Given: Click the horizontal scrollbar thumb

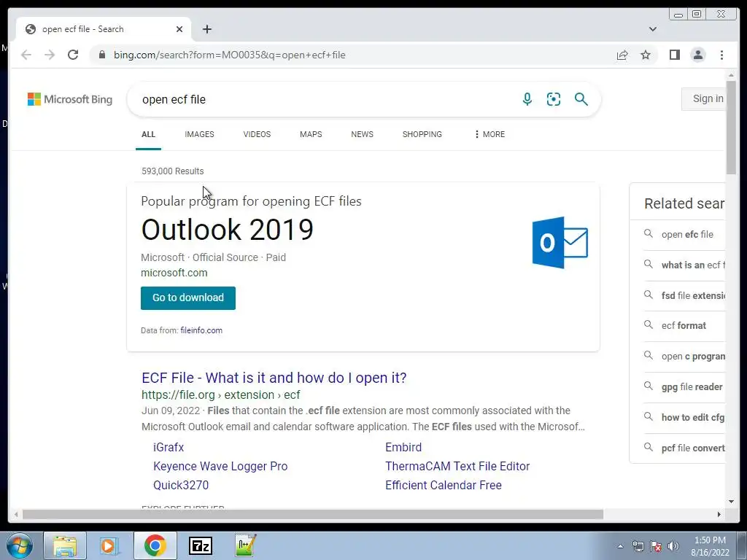Looking at the screenshot, I should [312, 514].
